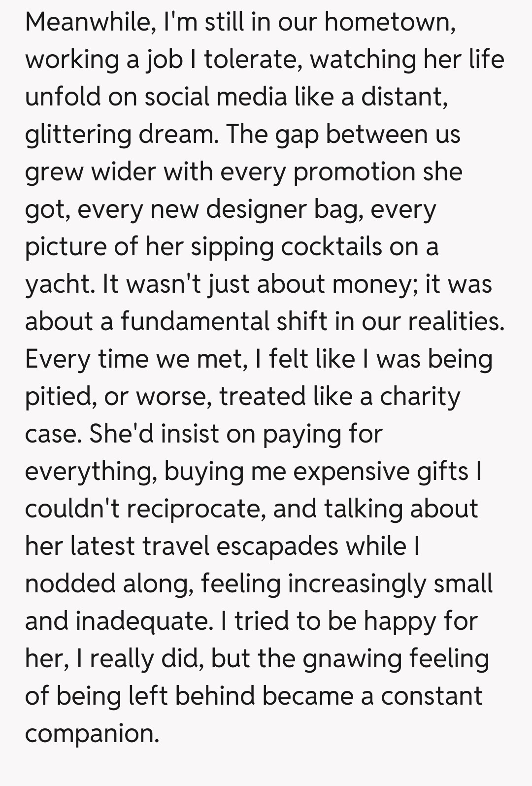532x786 pixels.
Task: Tap the word "hometown" in the text
Action: 388,22
